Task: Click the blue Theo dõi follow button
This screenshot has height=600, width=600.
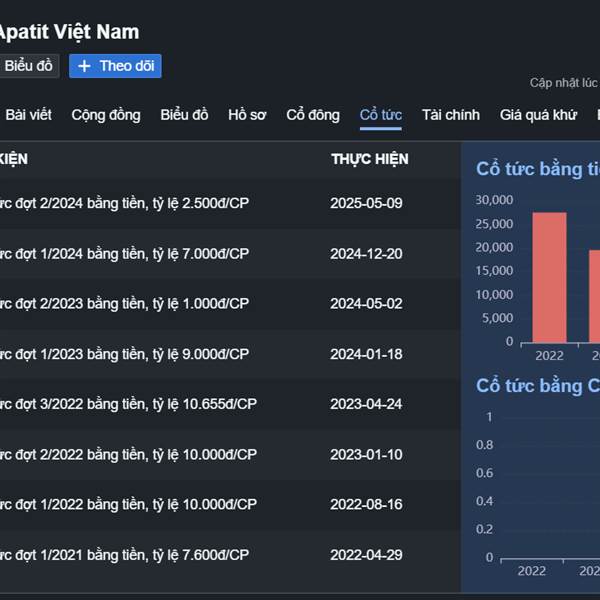Action: click(x=115, y=66)
